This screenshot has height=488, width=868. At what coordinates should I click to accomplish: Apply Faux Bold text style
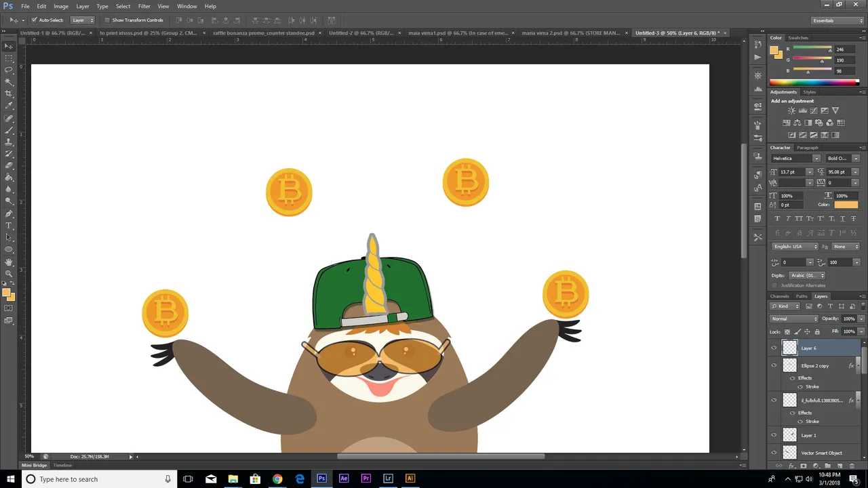click(777, 218)
